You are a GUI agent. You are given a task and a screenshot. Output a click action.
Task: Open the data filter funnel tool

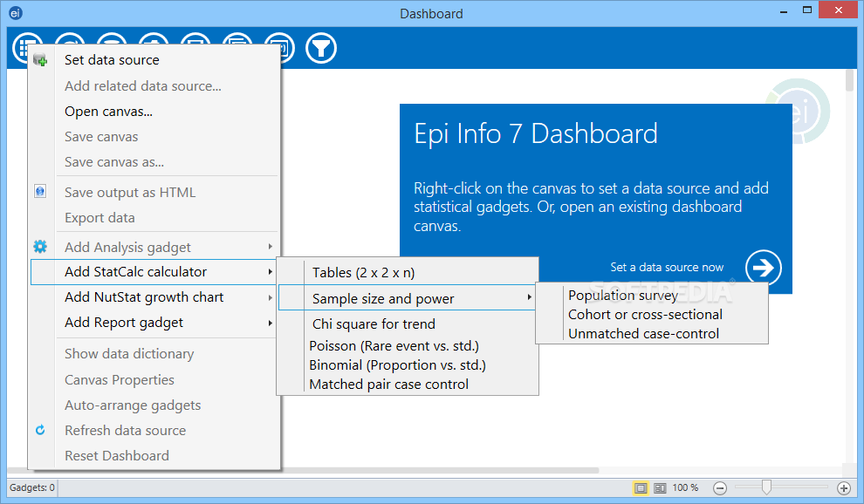pos(320,49)
